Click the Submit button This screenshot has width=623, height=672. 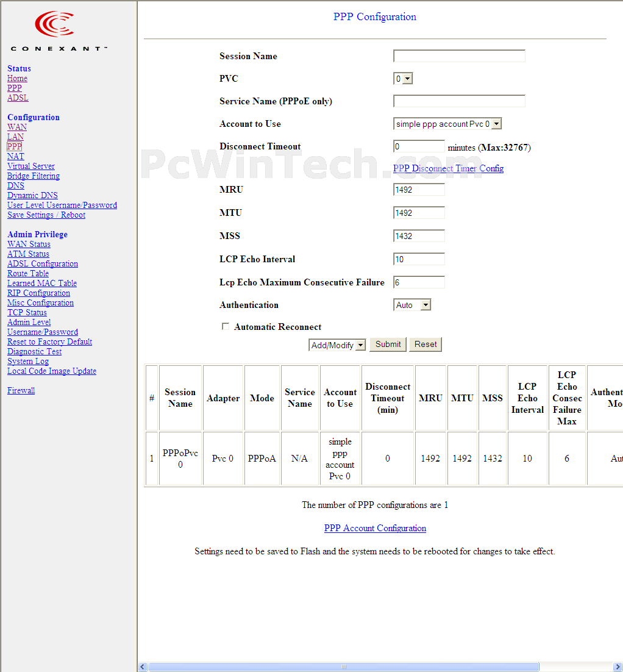coord(388,344)
